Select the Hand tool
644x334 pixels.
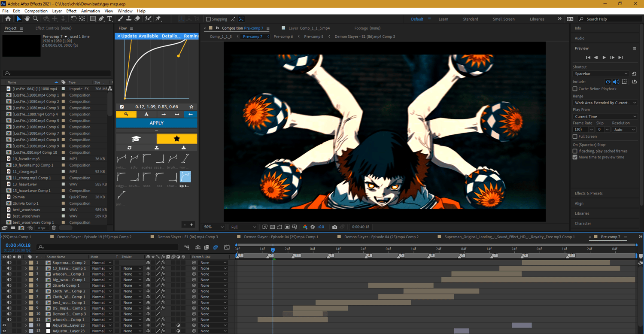(x=27, y=19)
